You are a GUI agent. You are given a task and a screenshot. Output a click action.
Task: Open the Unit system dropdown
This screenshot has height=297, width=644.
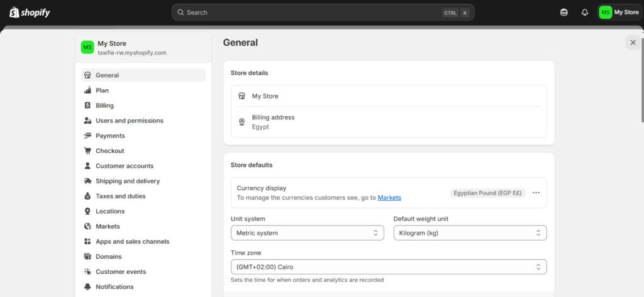tap(307, 233)
